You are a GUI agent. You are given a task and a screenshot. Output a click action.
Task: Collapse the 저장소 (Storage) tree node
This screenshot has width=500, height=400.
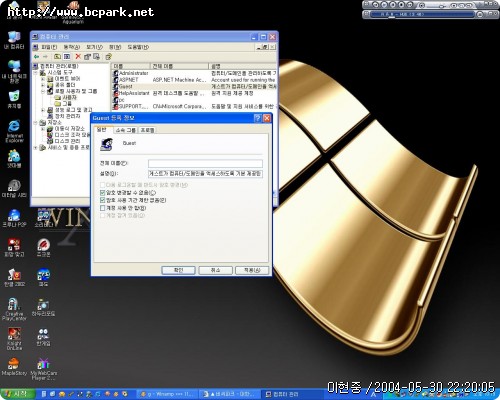tap(36, 122)
